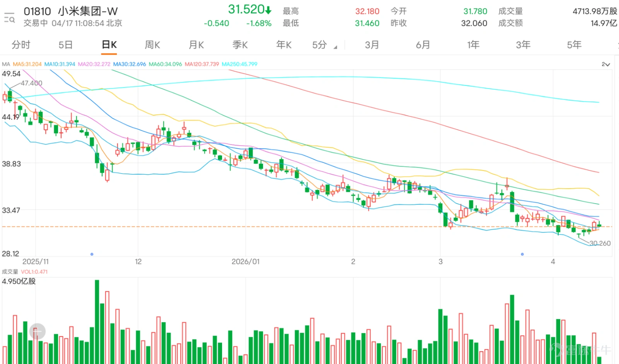Viewport: 619px width, 364px height.
Task: Click the event dot near late March
Action: click(522, 254)
